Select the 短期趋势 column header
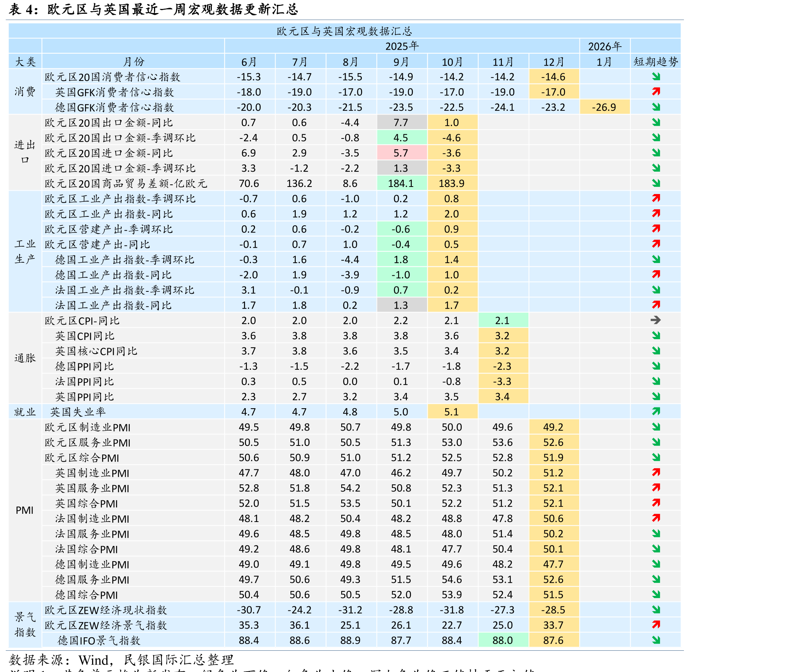The height and width of the screenshot is (672, 785). pyautogui.click(x=656, y=62)
